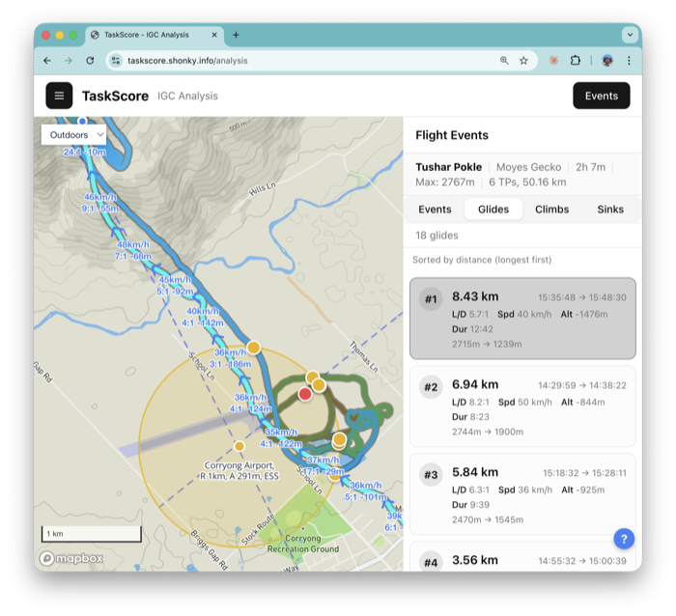Select the Events tab in Flight Events
This screenshot has width=676, height=616.
[x=435, y=209]
